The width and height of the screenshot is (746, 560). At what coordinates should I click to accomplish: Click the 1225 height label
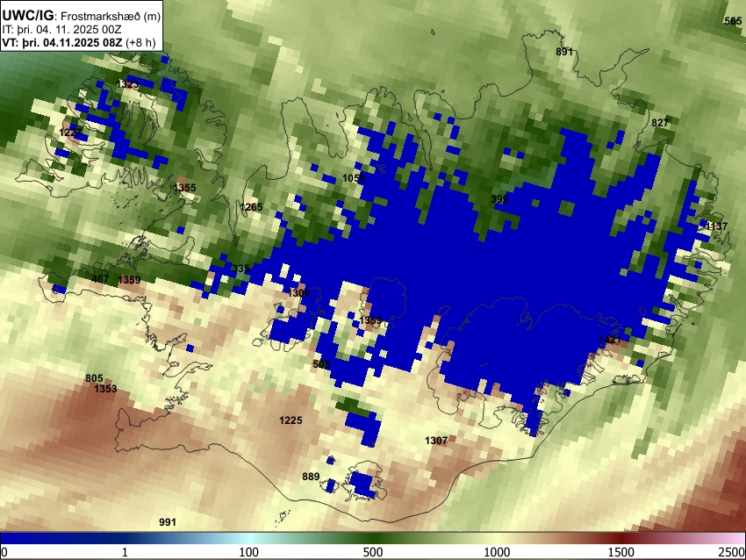click(291, 420)
